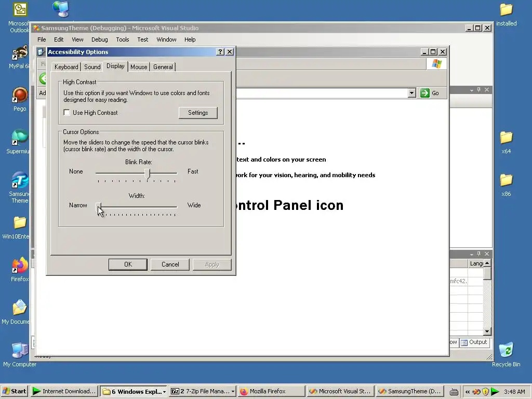Screen dimensions: 532x399
Task: Enable the Use High Contrast checkbox
Action: pos(67,112)
